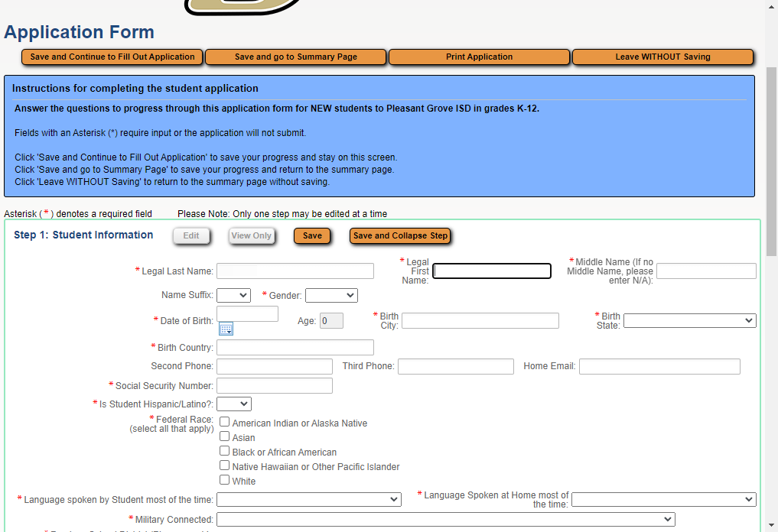This screenshot has width=778, height=532.
Task: Click the Date of Birth text field
Action: pos(248,314)
